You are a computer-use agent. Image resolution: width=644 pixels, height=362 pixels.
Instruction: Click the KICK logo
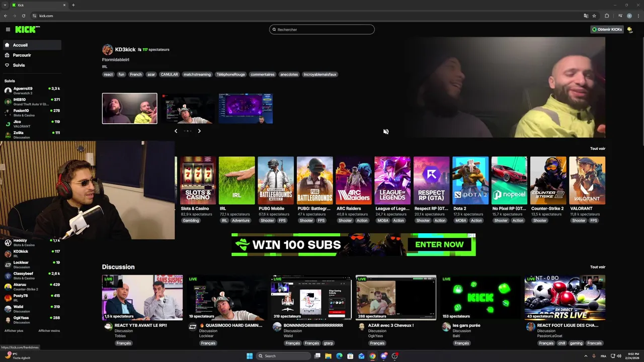[27, 30]
